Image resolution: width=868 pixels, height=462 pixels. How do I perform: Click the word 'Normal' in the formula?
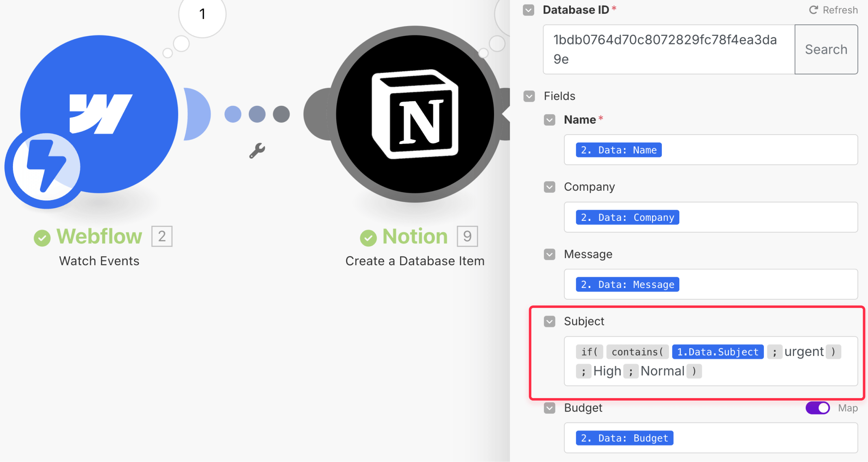662,371
